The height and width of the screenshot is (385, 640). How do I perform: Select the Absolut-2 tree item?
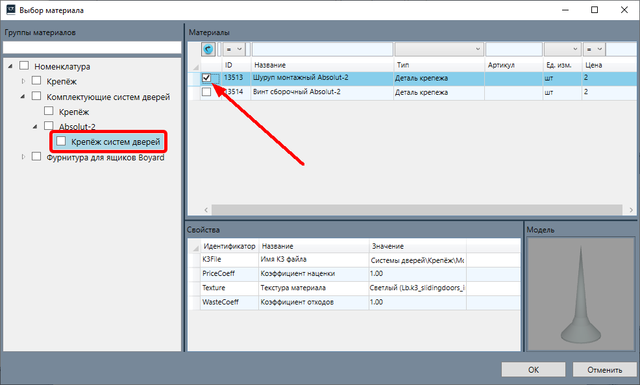(x=77, y=127)
